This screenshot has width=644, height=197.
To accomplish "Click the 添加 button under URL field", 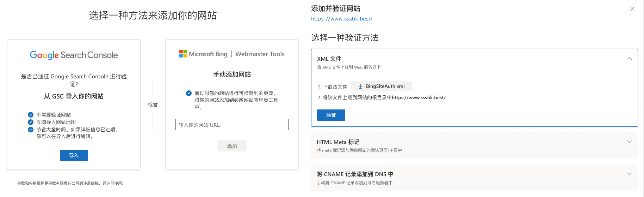I will [232, 146].
